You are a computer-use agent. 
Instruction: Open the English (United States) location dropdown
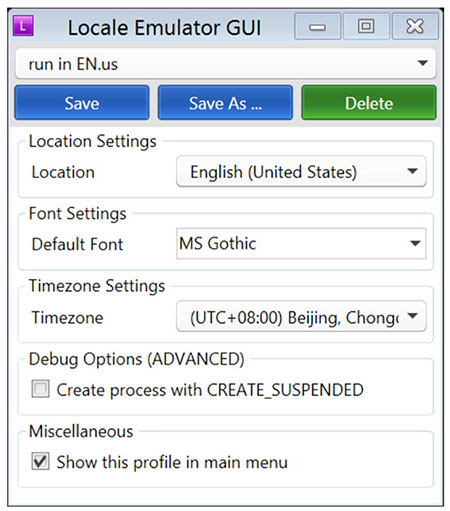[301, 172]
